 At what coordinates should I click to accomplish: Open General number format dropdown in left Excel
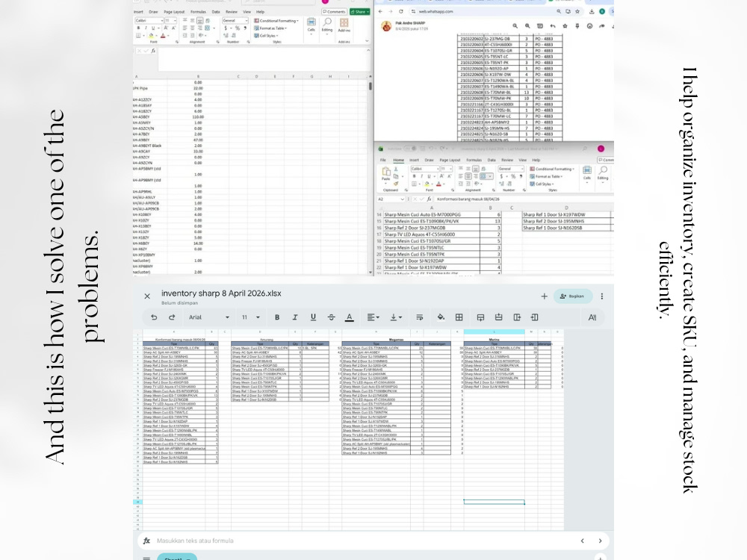pyautogui.click(x=235, y=21)
